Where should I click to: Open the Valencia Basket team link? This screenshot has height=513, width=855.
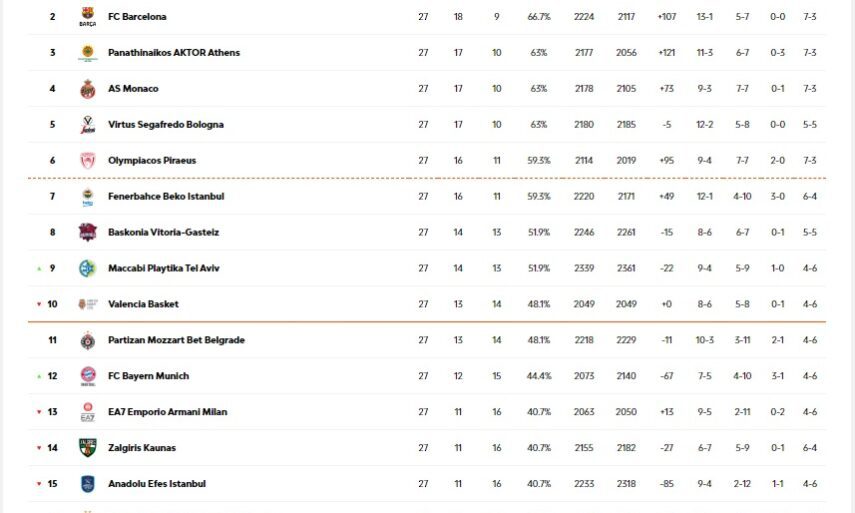[143, 304]
